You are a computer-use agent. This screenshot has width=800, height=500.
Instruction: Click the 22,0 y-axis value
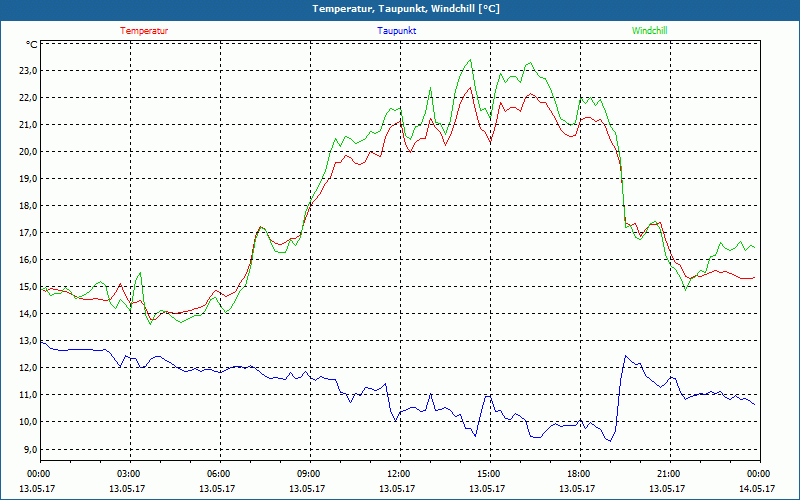(x=28, y=98)
